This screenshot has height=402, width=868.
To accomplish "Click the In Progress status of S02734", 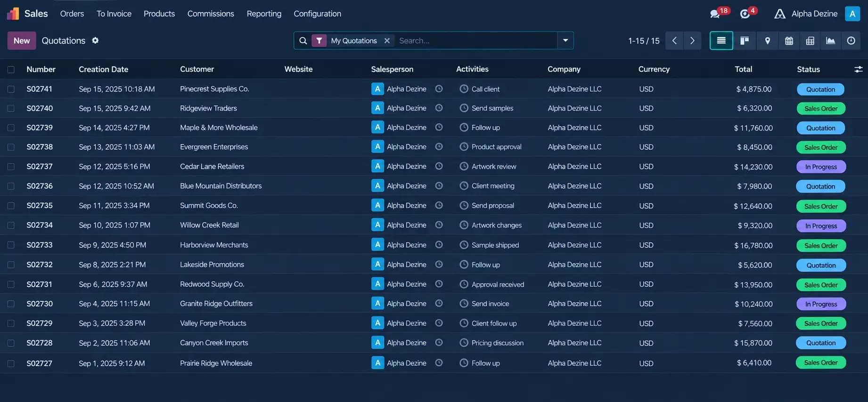I will point(821,226).
